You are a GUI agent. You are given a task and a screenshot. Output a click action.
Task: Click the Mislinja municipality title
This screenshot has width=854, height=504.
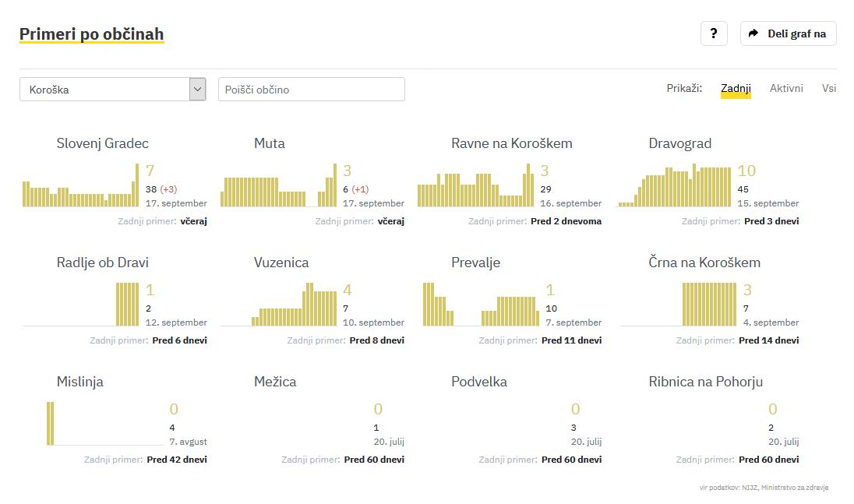(x=80, y=382)
